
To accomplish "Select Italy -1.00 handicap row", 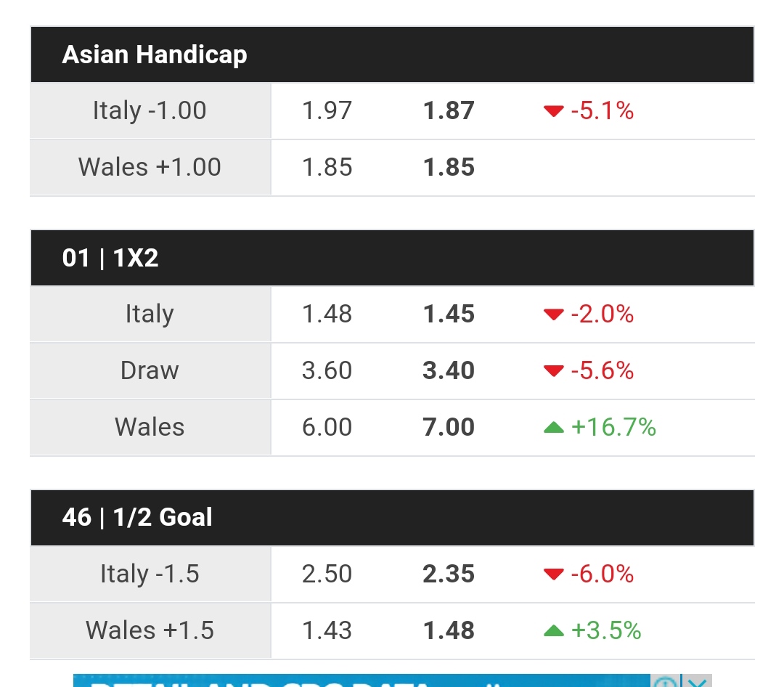I will click(x=392, y=110).
